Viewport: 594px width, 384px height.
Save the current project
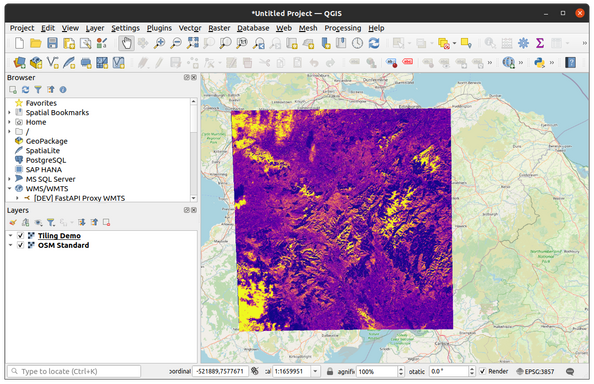pos(52,43)
